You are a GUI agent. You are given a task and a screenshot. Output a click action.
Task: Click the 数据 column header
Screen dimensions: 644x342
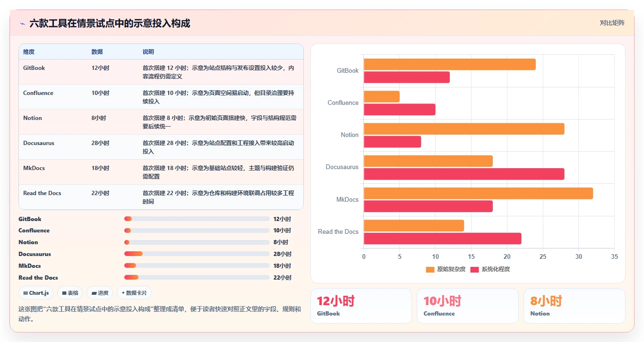[97, 52]
